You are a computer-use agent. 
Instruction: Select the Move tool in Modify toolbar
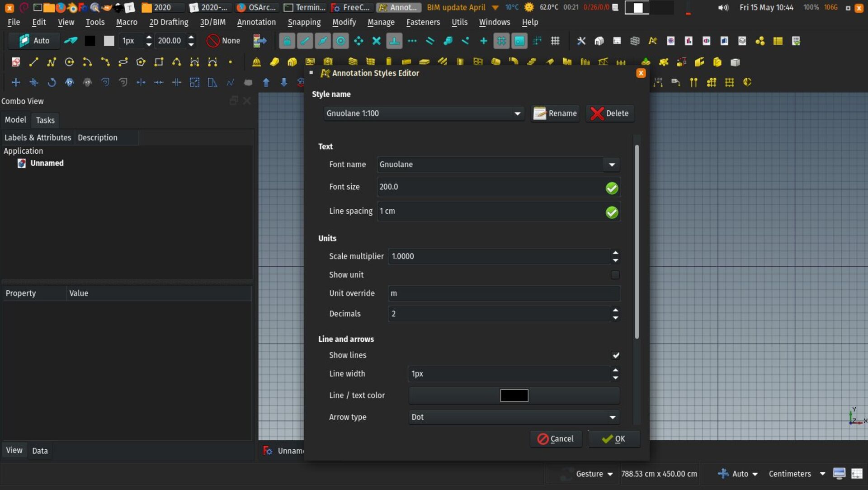[x=16, y=82]
